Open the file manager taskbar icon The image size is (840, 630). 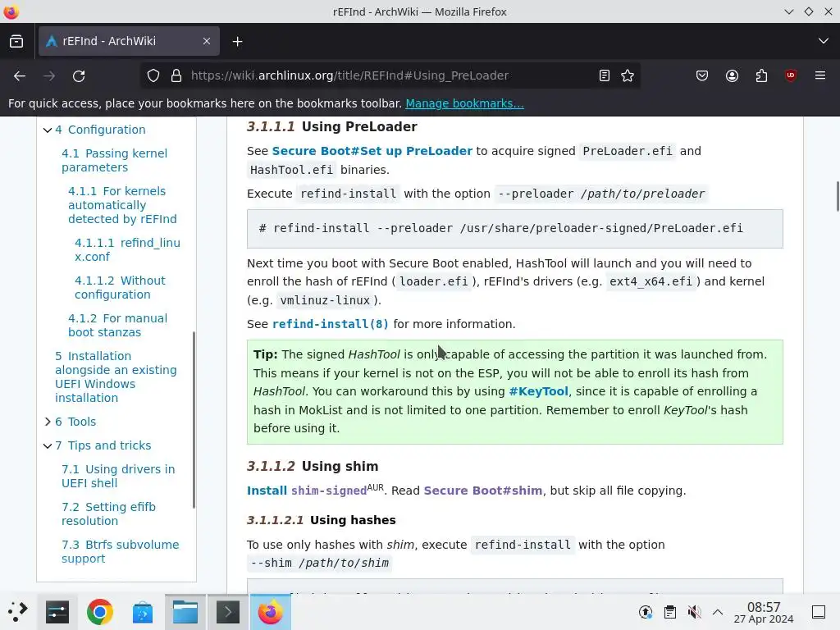tap(185, 612)
